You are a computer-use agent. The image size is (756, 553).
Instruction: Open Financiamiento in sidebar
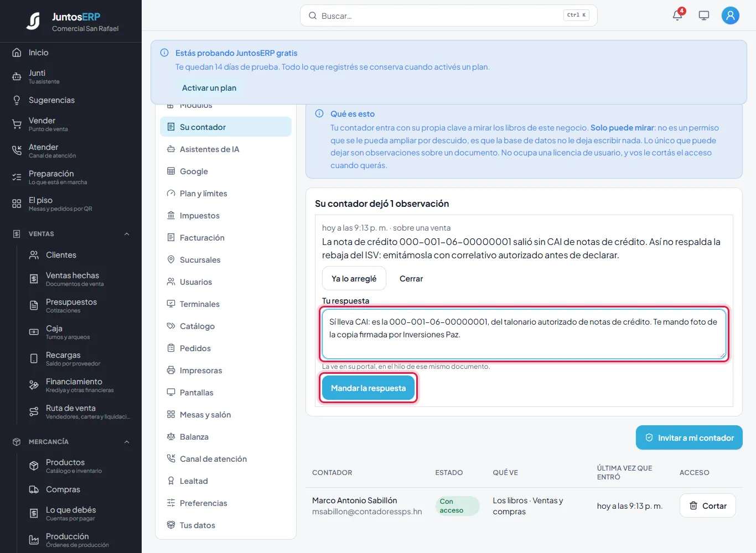tap(79, 385)
